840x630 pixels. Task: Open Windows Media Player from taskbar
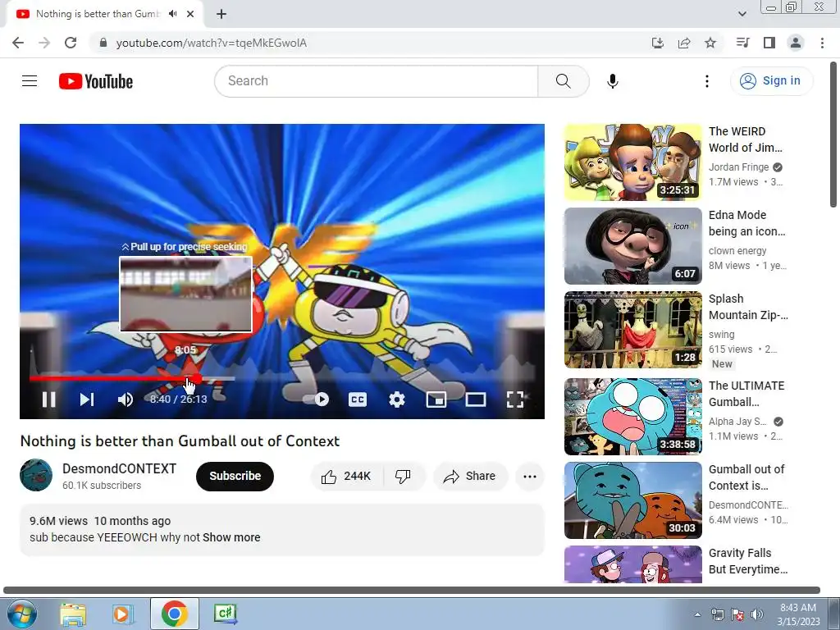click(x=123, y=614)
